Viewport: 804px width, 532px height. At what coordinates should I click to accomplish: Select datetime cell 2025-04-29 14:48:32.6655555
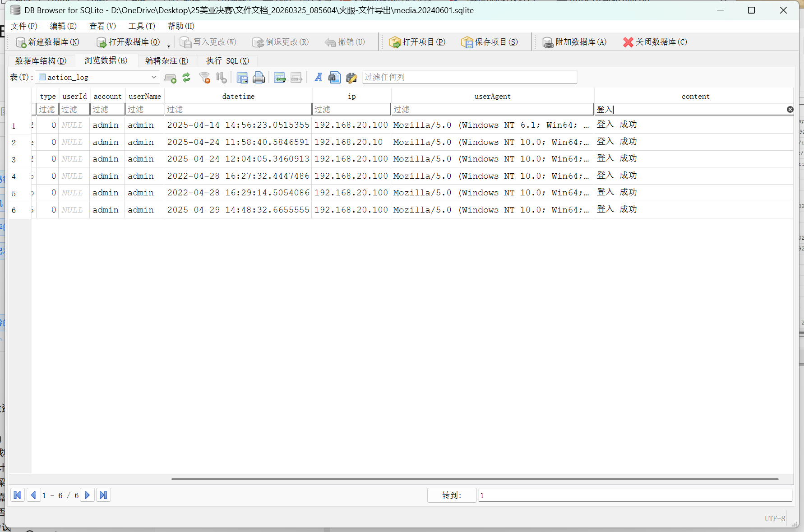pos(238,210)
